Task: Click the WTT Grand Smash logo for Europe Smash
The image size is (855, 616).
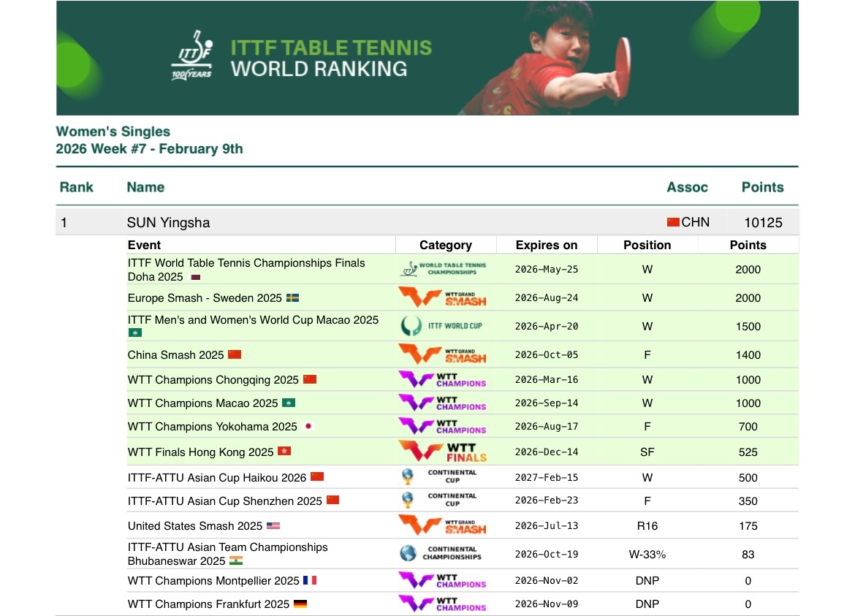Action: click(442, 297)
